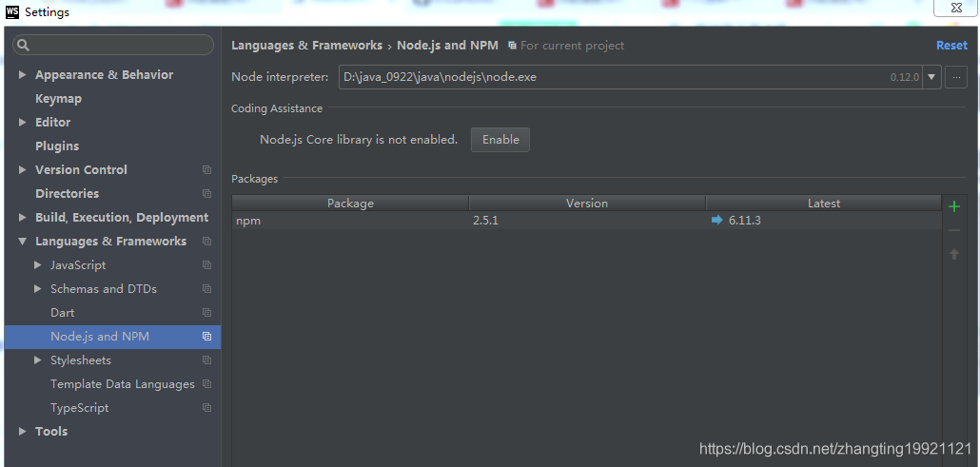Expand Appearance & Behavior section
Viewport: 980px width, 467px height.
[23, 75]
